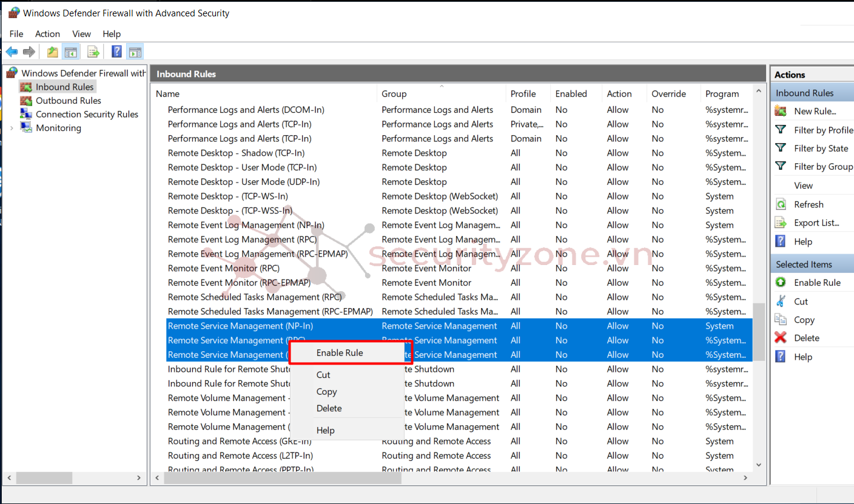Sort by the Action column header
Screen dimensions: 854x504
coord(624,94)
